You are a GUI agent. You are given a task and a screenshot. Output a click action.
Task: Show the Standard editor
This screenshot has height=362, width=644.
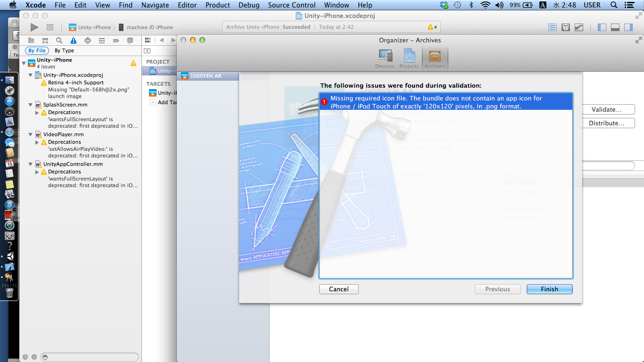[x=553, y=27]
